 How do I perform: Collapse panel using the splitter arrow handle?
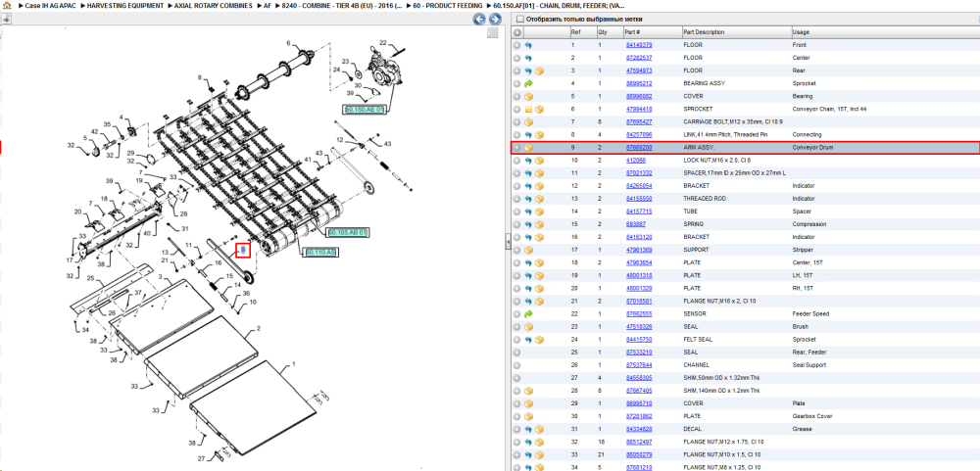point(508,241)
